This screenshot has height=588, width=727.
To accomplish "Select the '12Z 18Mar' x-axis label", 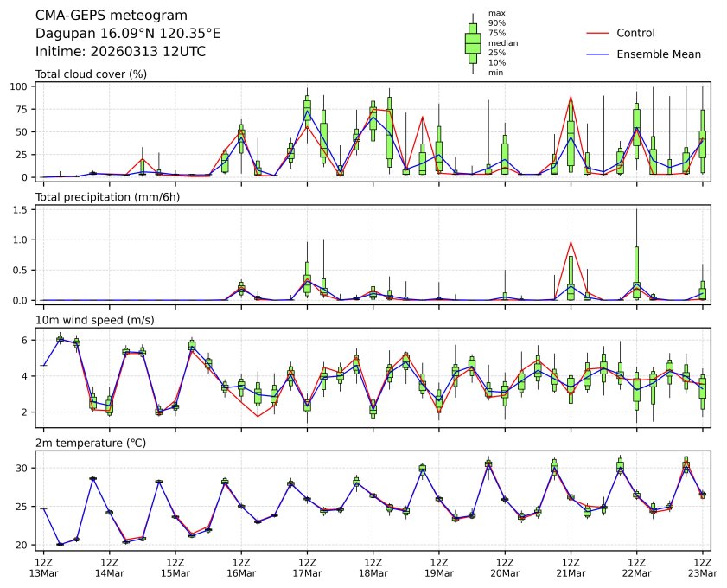I will point(373,567).
